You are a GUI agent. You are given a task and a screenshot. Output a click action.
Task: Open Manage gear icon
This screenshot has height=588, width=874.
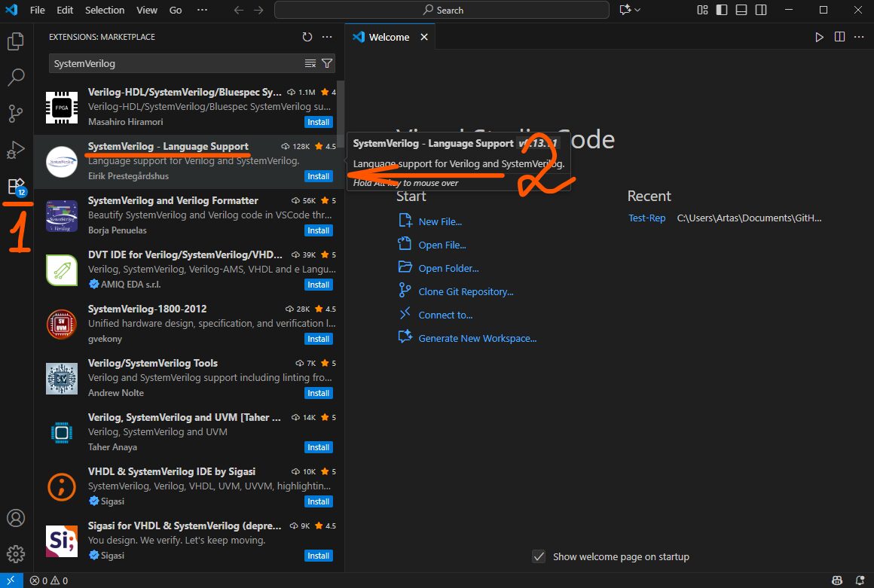coord(16,553)
